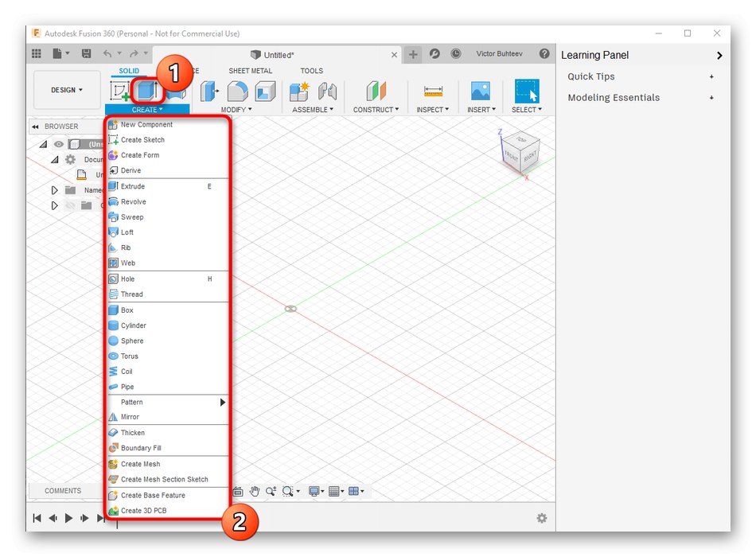The width and height of the screenshot is (756, 557).
Task: Open the INSPECT dropdown menu
Action: (432, 110)
